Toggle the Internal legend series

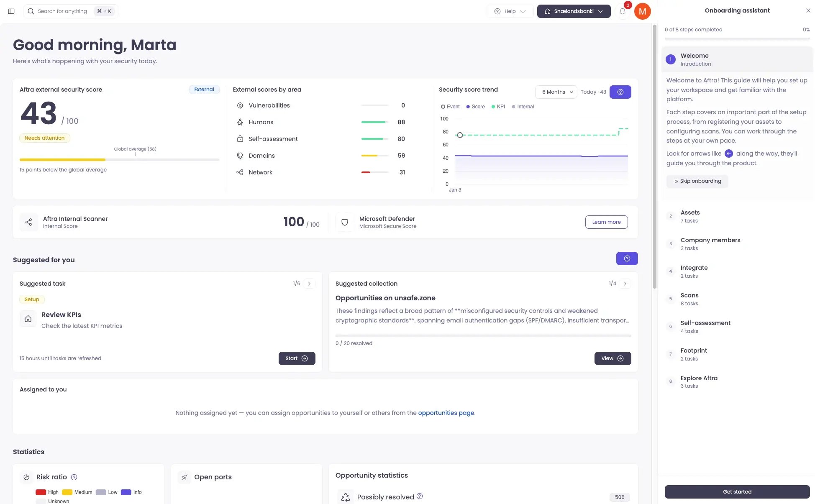tap(523, 107)
